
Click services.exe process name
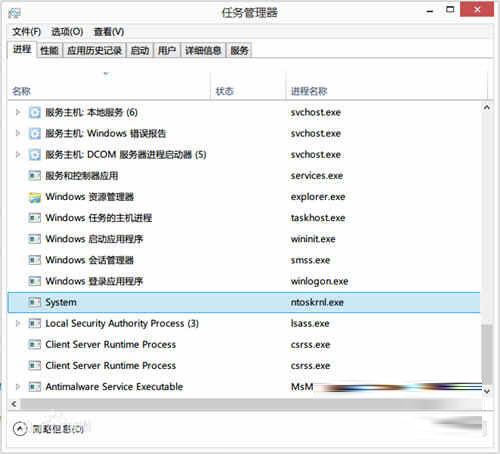317,176
